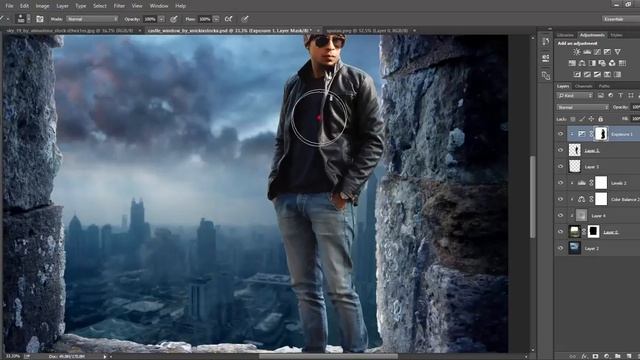Add a Vibrance adjustment
640x360 pixels.
(x=618, y=52)
